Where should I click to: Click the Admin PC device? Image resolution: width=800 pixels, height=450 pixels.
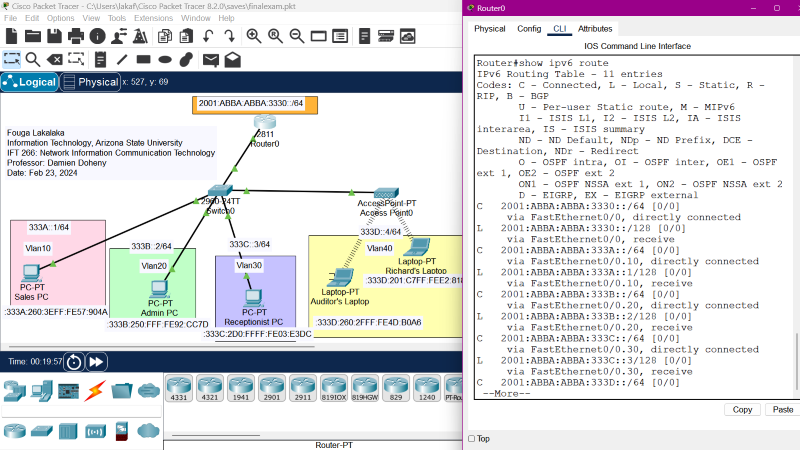tap(159, 289)
